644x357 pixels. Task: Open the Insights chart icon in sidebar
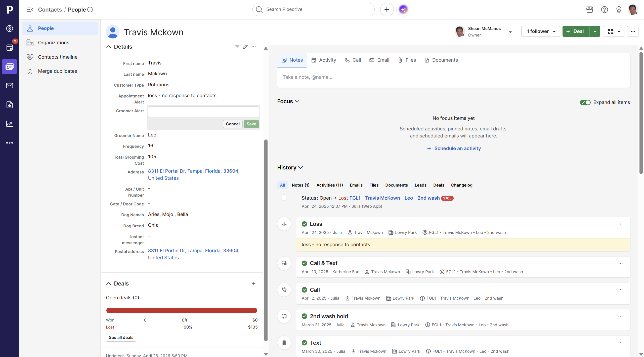[10, 124]
